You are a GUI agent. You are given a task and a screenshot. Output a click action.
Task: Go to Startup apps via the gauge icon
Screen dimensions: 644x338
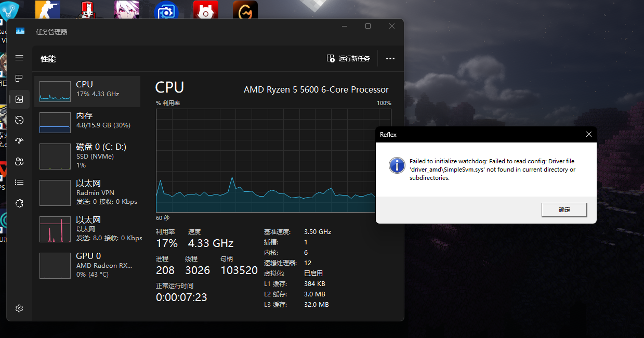tap(19, 140)
